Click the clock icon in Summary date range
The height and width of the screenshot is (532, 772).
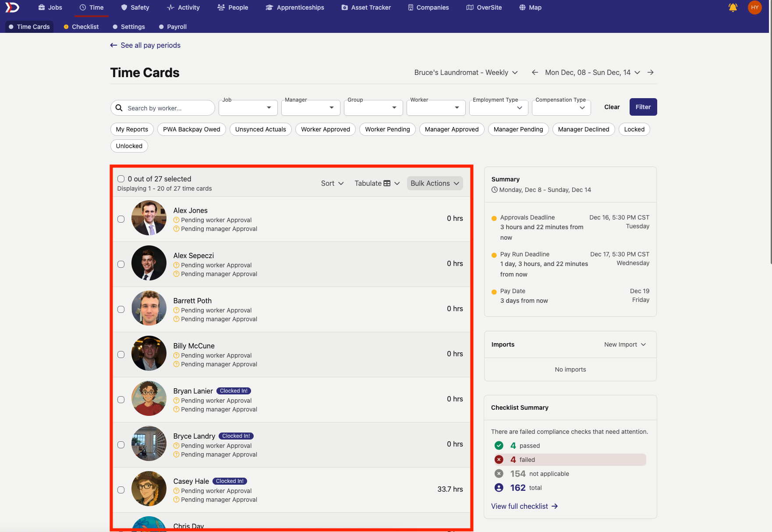pyautogui.click(x=495, y=190)
